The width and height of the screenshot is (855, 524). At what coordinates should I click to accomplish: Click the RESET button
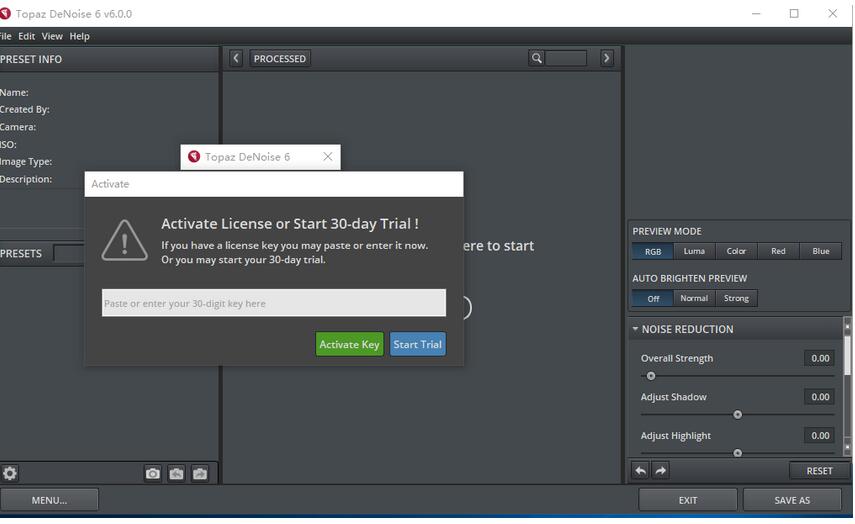click(819, 471)
